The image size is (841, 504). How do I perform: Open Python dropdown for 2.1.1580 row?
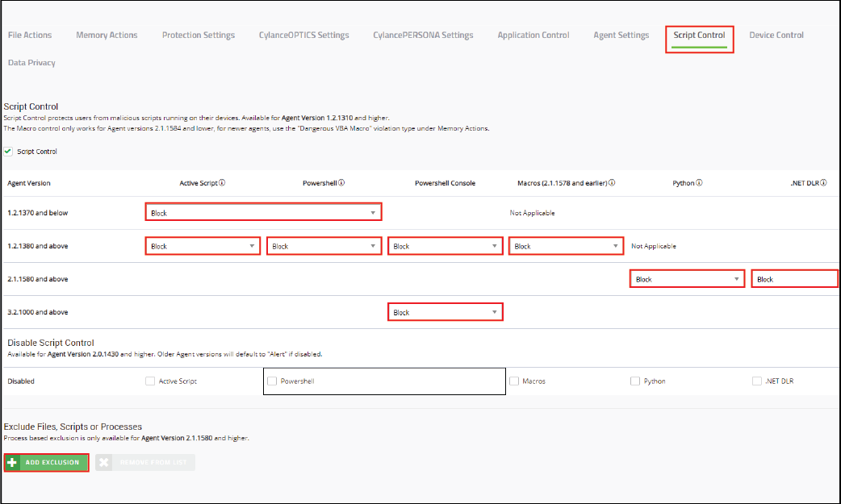coord(688,279)
